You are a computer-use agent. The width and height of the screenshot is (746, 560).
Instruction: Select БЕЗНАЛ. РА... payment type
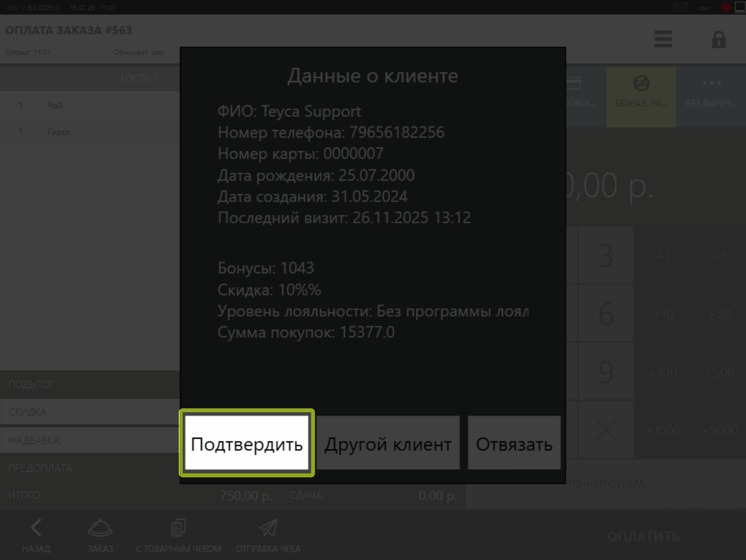641,97
